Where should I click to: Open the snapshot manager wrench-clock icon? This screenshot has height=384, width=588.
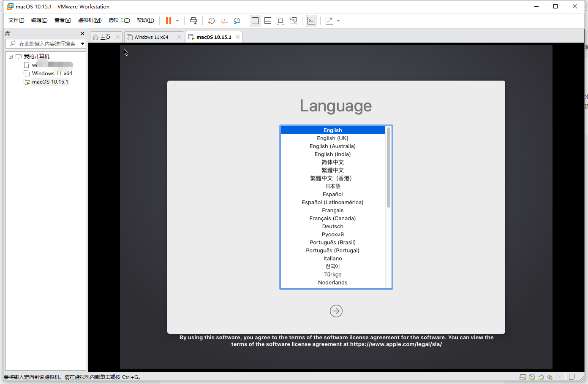pyautogui.click(x=237, y=21)
